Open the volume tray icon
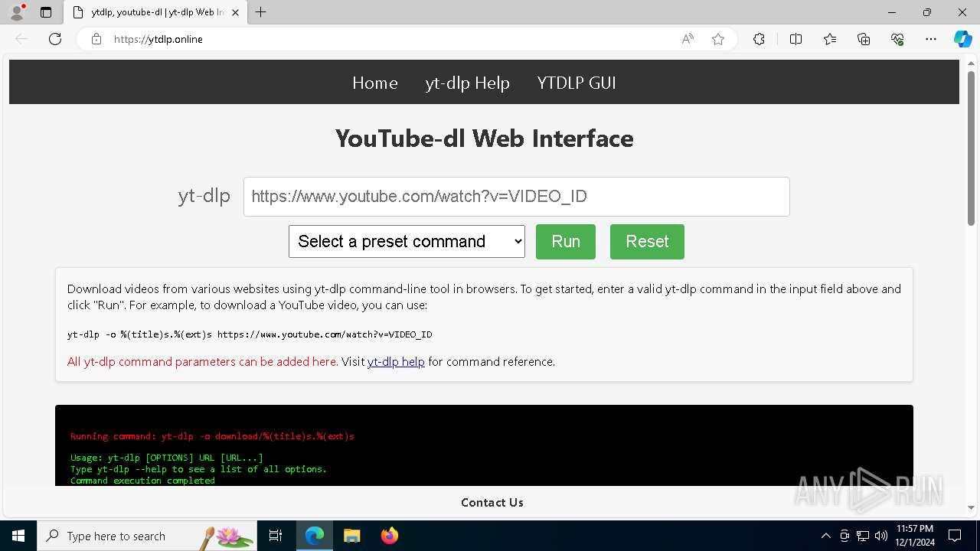Image resolution: width=980 pixels, height=551 pixels. pyautogui.click(x=881, y=536)
